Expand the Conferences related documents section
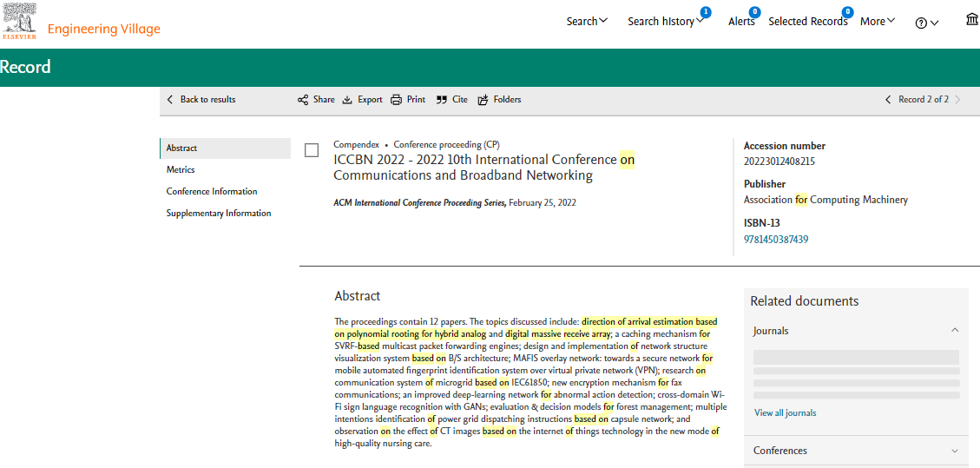Image resolution: width=980 pixels, height=468 pixels. click(x=954, y=451)
